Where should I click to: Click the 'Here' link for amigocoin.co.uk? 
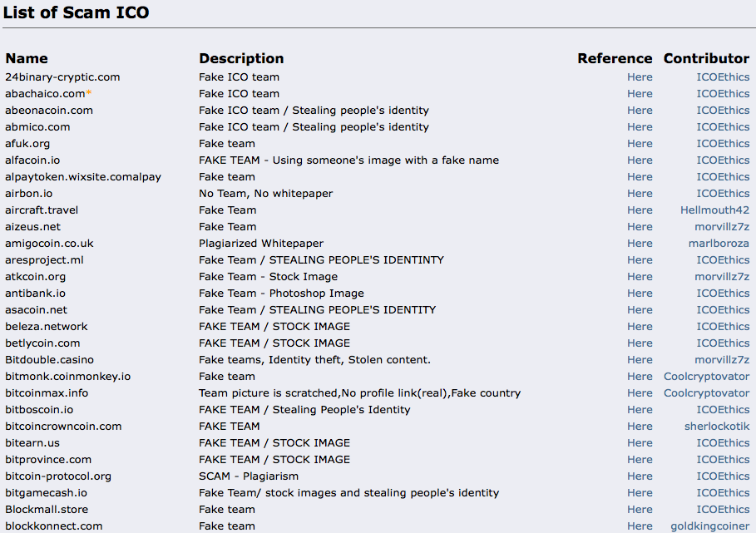coord(640,244)
